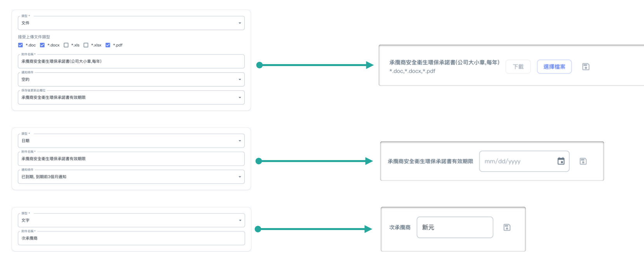The image size is (644, 279).
Task: Uncheck the *.docx file type checkbox
Action: pos(42,45)
